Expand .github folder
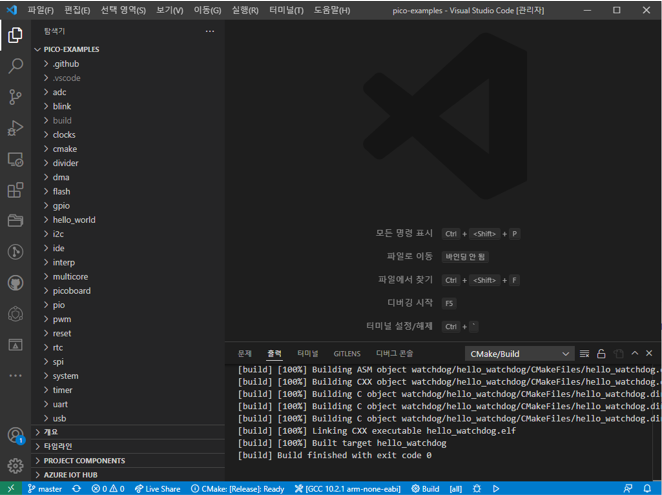The image size is (662, 495). coord(128,64)
